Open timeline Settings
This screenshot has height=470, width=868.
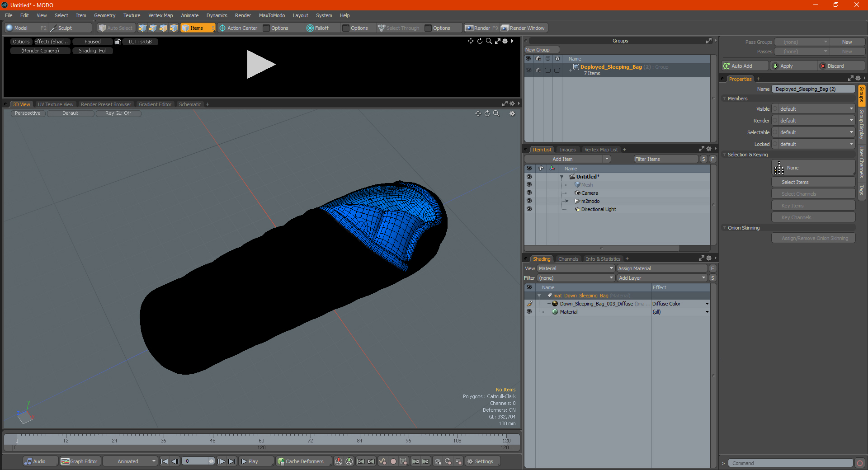click(x=482, y=461)
